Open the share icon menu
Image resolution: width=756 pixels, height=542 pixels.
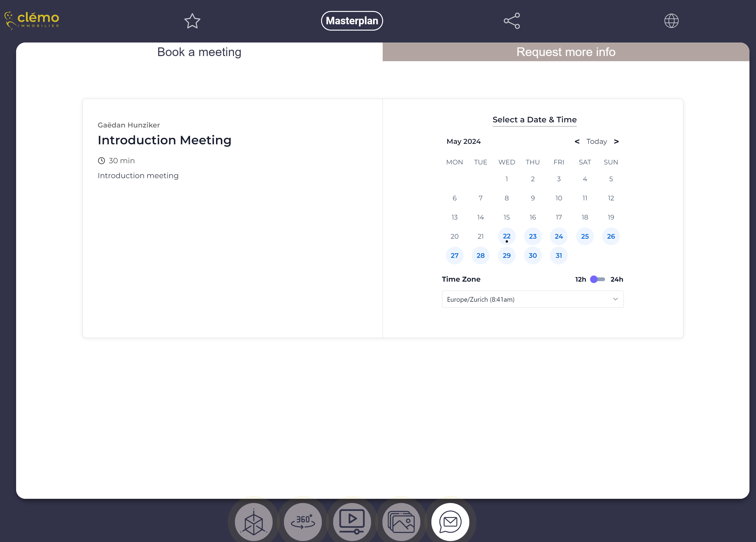512,21
